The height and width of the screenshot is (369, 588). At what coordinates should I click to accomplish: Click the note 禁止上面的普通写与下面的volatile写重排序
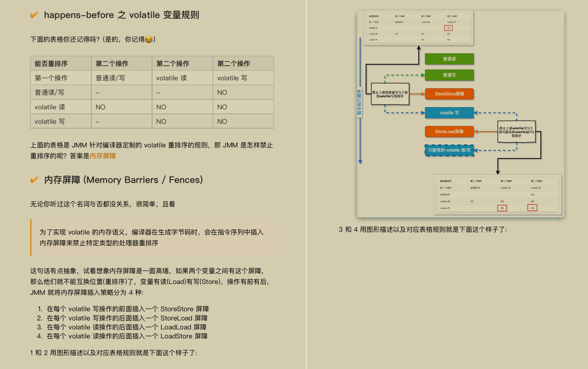click(x=390, y=94)
